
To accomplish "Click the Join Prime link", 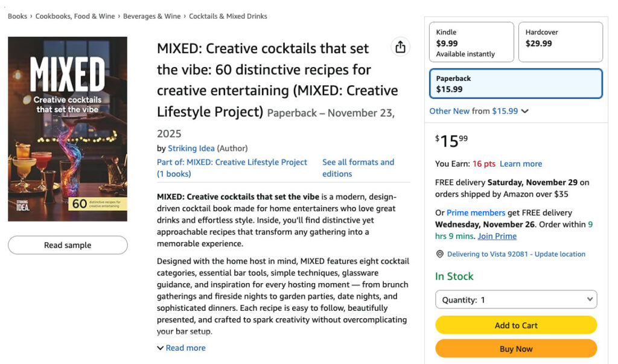I will pyautogui.click(x=497, y=236).
